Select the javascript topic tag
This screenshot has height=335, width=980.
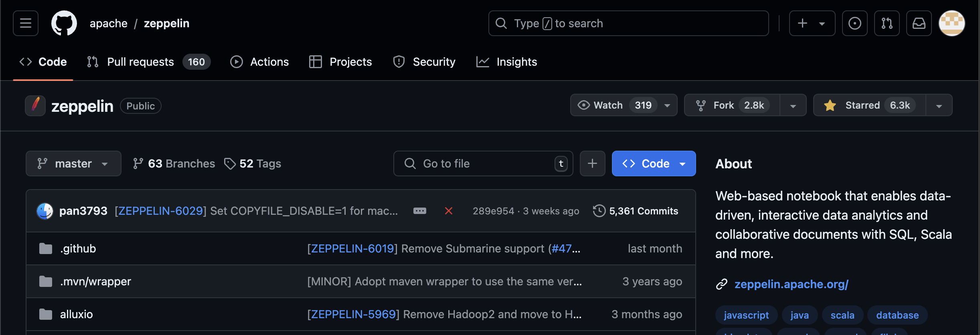point(746,315)
